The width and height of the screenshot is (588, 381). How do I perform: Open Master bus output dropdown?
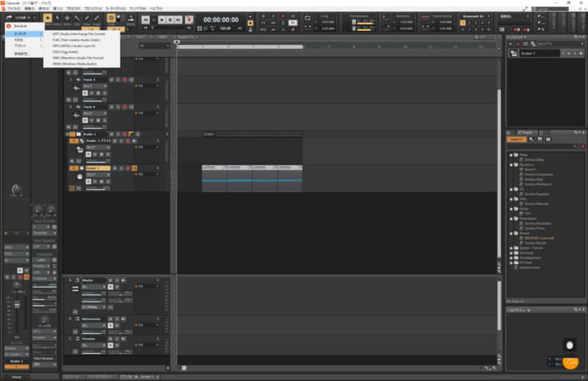94,287
